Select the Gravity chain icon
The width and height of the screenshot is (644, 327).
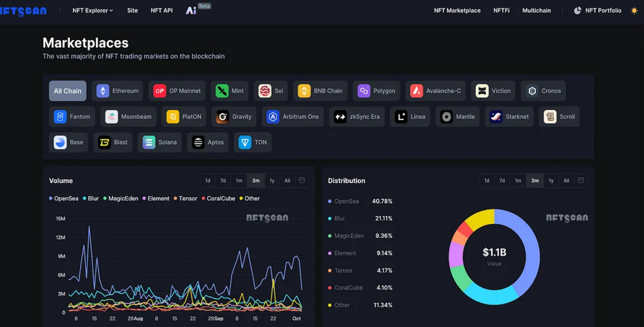(223, 117)
